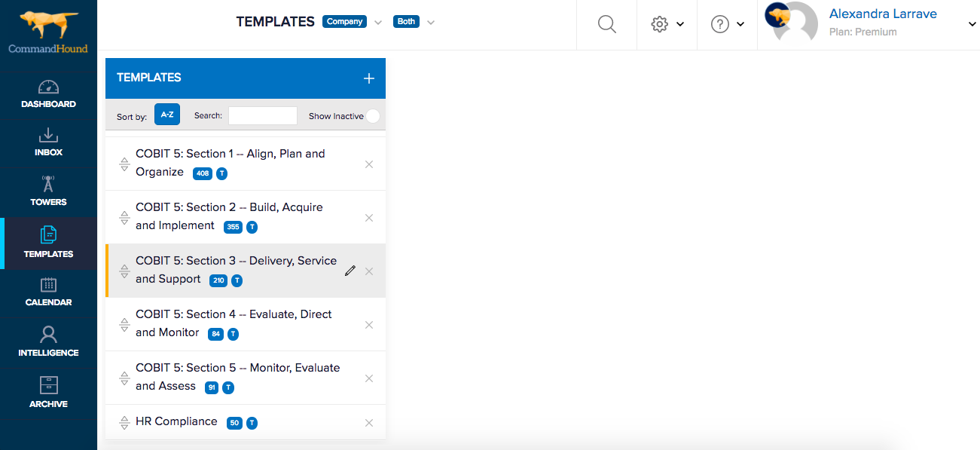
Task: Open the Towers antenna icon
Action: pyautogui.click(x=48, y=184)
